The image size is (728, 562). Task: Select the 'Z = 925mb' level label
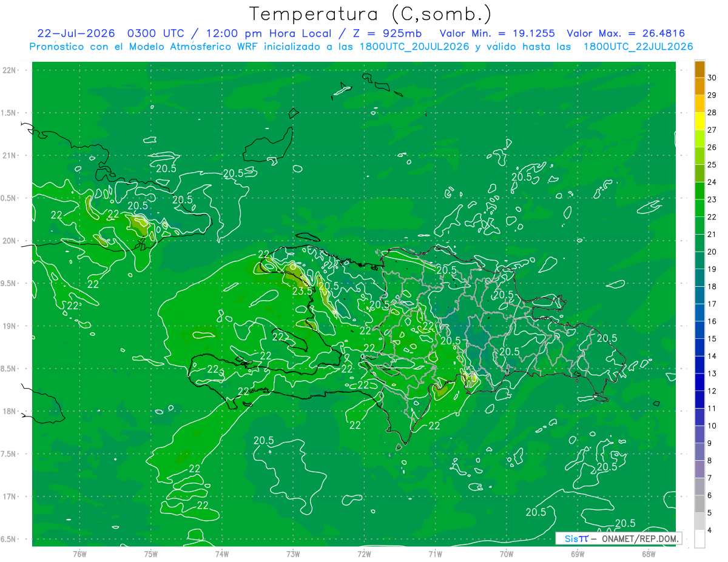[x=386, y=33]
